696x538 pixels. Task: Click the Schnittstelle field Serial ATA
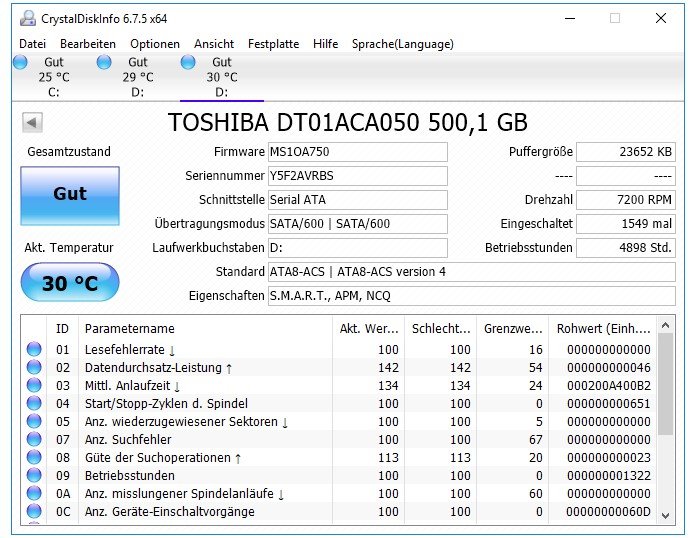[358, 200]
